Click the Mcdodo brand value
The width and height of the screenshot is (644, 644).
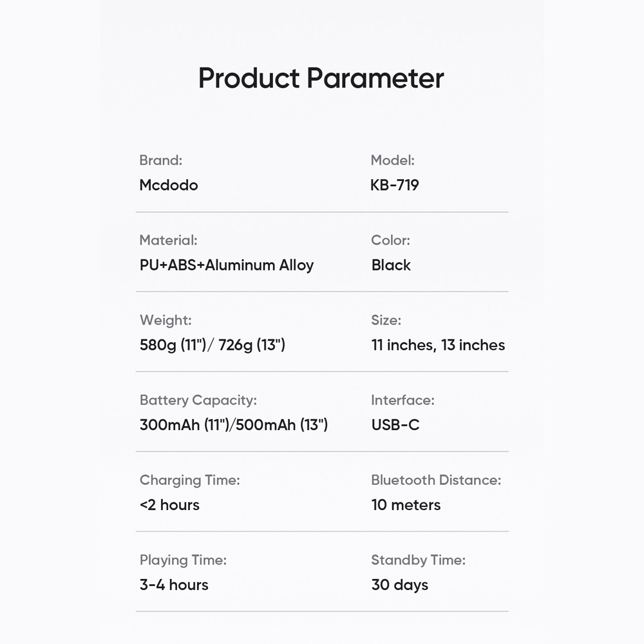[x=169, y=185]
